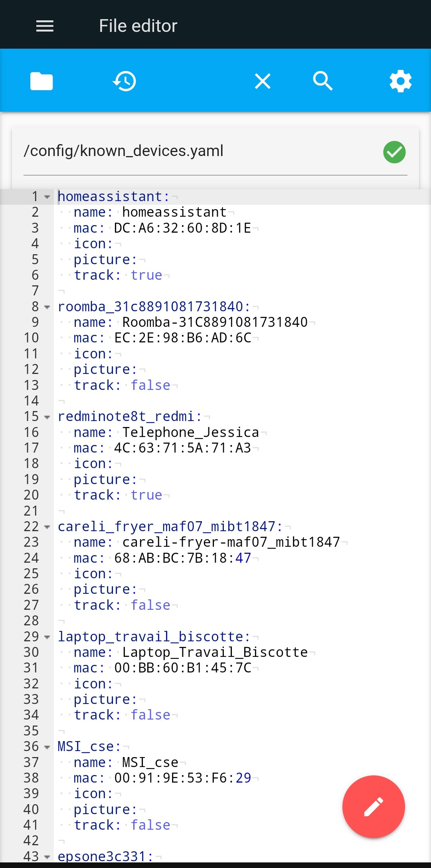Place cursor on Telephone_Jessica name value
This screenshot has height=868, width=431.
[191, 433]
